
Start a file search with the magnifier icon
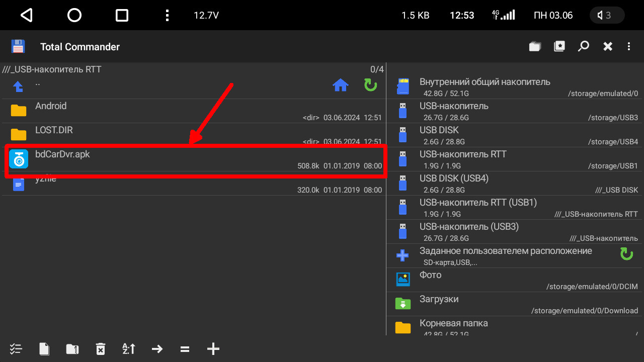[x=584, y=47]
